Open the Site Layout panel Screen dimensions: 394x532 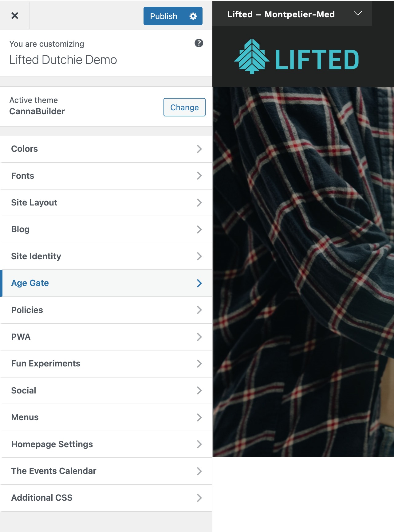point(106,203)
